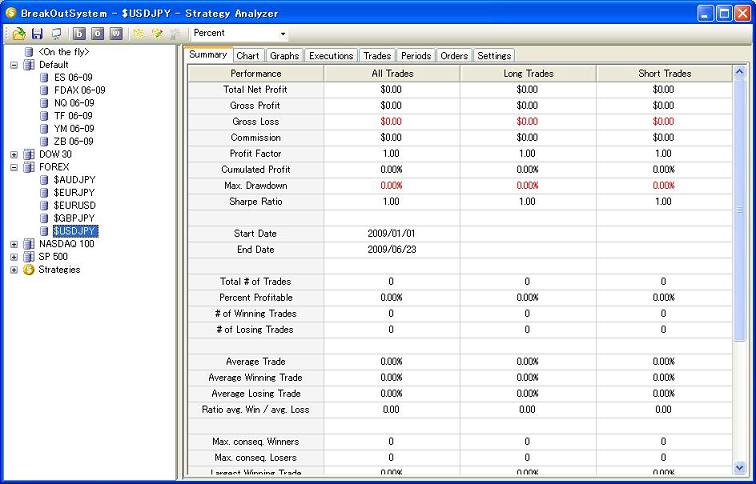Click the NASDAQ 100 label
Image resolution: width=756 pixels, height=484 pixels.
coord(67,244)
